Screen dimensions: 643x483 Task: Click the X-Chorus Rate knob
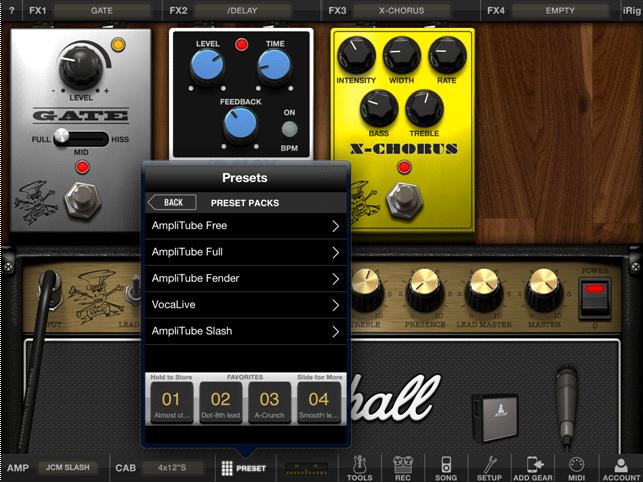pos(447,55)
